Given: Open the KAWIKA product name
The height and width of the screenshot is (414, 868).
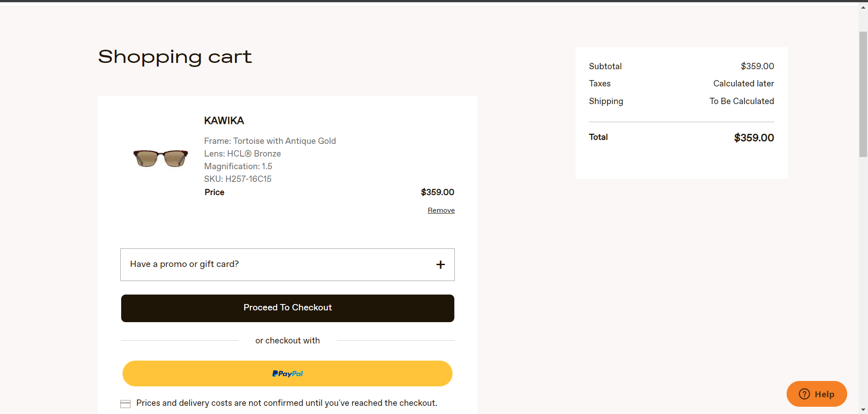Looking at the screenshot, I should (x=224, y=121).
